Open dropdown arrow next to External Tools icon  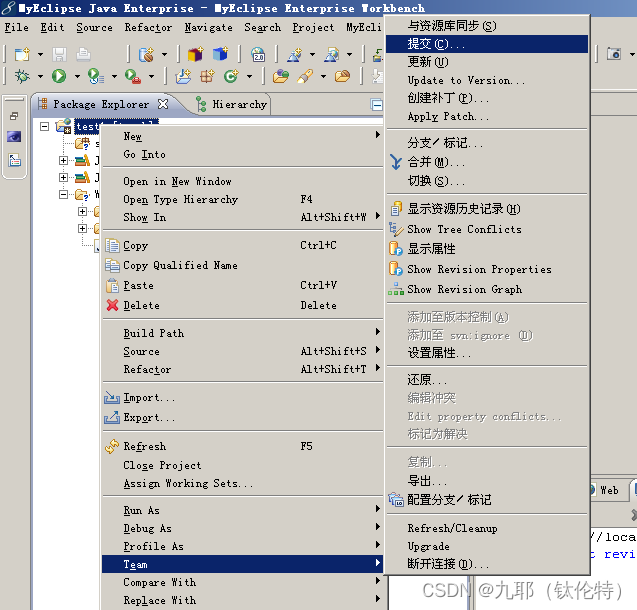152,76
